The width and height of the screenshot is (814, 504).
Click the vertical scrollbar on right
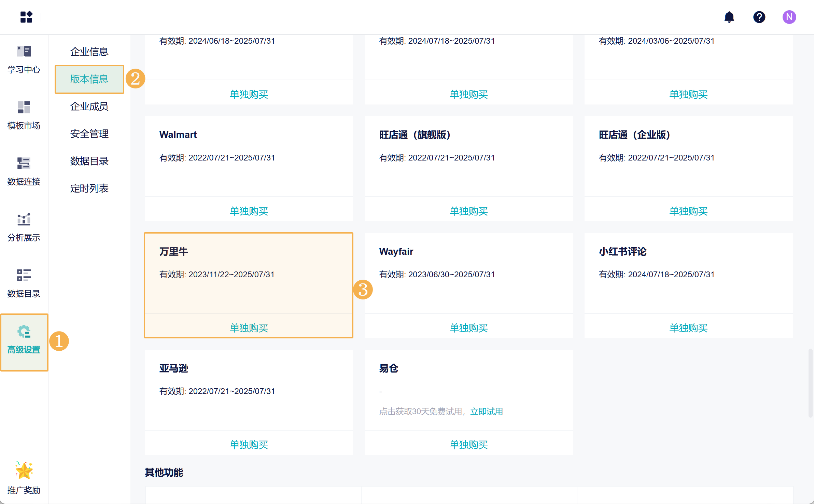click(x=810, y=382)
